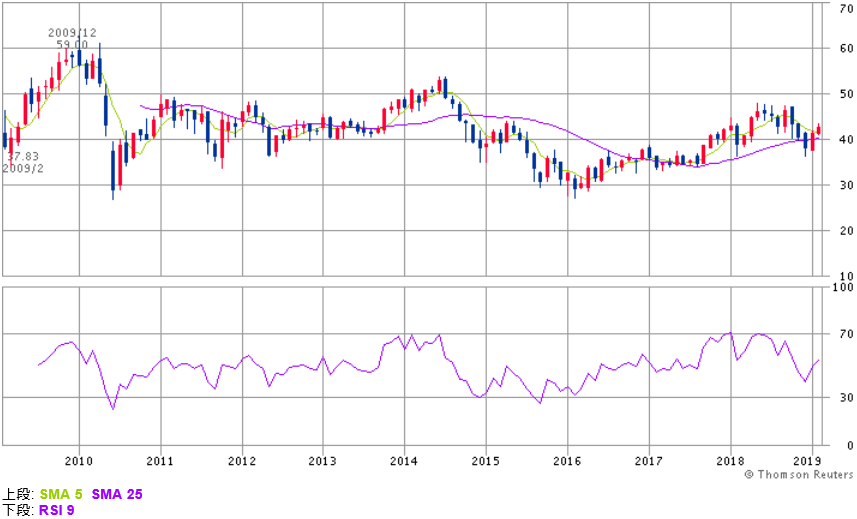Click the 2012 year axis label

tap(242, 461)
